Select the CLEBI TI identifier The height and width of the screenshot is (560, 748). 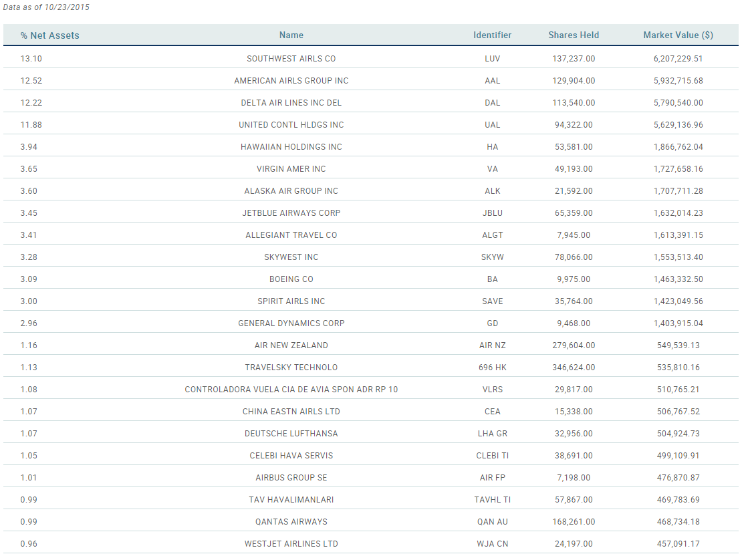(x=492, y=455)
